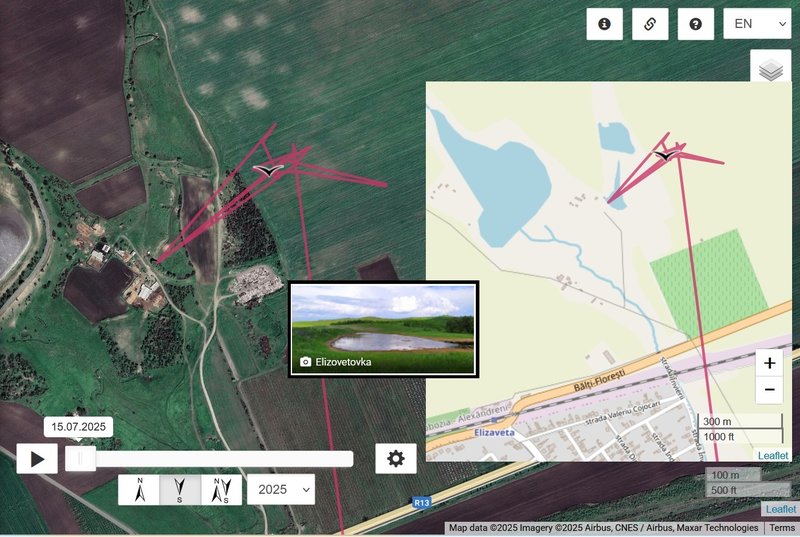Zoom in on the inset map
This screenshot has height=537, width=800.
pyautogui.click(x=769, y=363)
